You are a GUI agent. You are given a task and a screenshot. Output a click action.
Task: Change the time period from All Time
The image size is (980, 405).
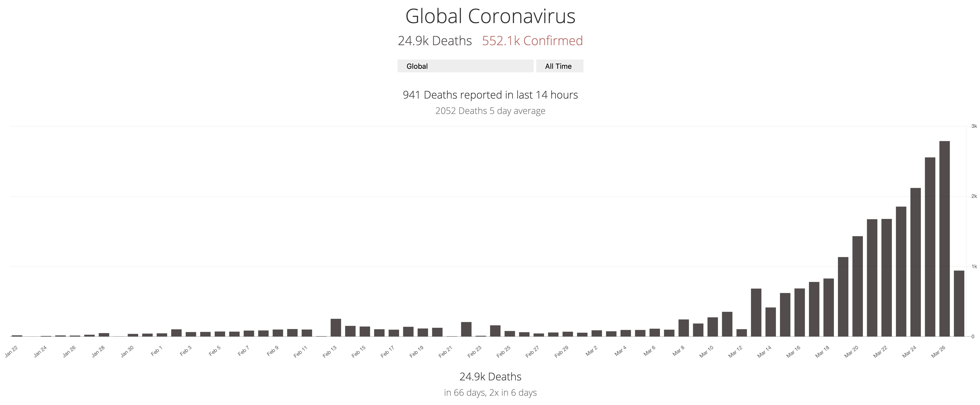pyautogui.click(x=560, y=66)
